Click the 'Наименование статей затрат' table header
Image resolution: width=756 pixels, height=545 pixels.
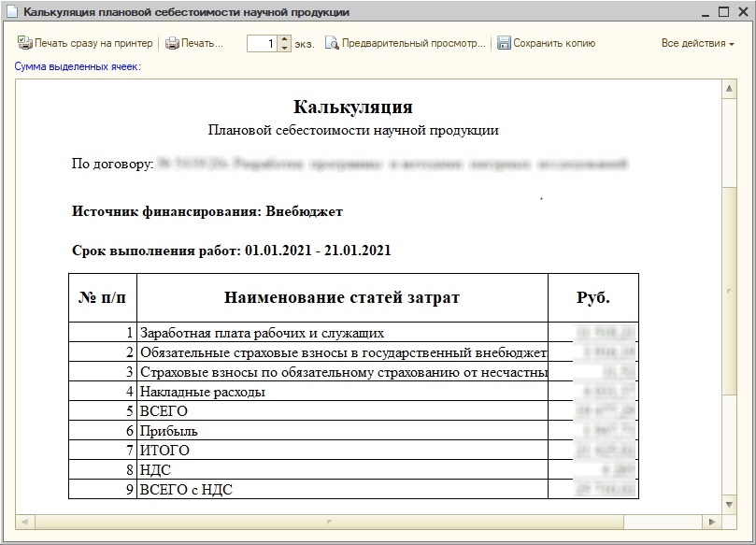click(x=342, y=297)
